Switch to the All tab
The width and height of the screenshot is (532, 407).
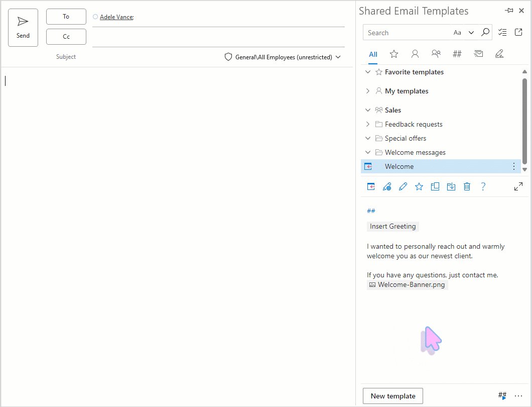373,54
